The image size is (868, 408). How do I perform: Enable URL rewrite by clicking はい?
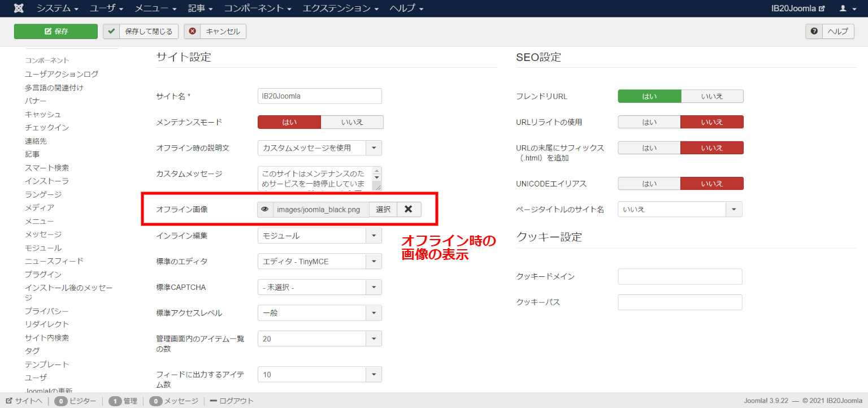pyautogui.click(x=649, y=122)
